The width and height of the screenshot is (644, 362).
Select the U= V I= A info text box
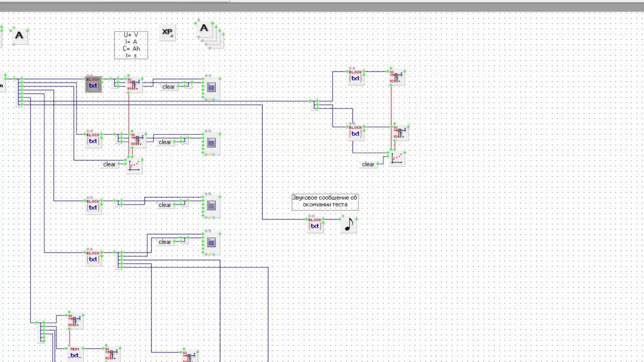pyautogui.click(x=131, y=45)
